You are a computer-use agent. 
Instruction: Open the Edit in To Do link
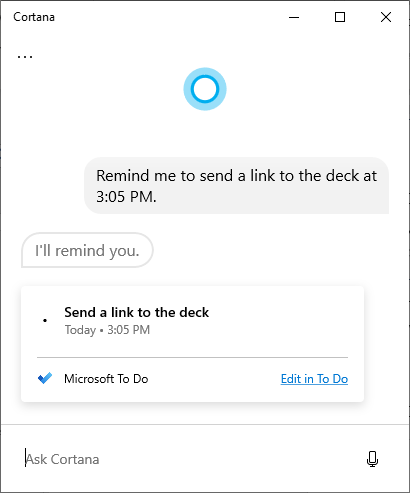click(314, 379)
